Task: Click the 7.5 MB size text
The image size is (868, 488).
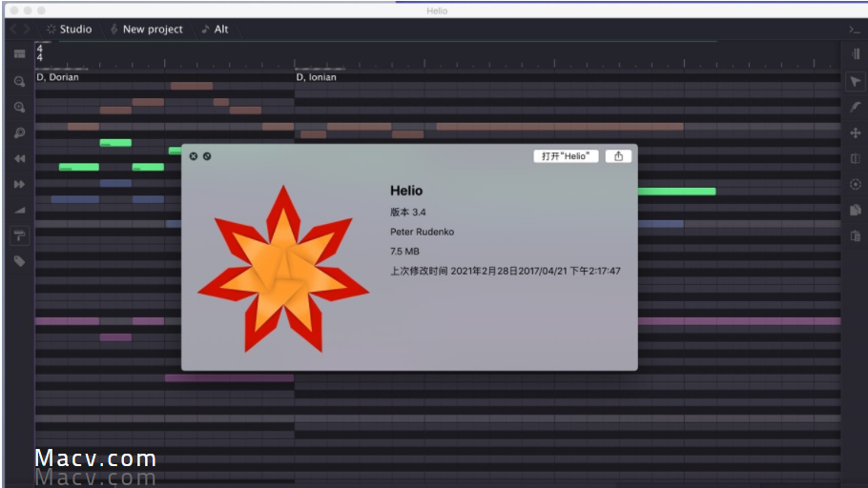Action: click(404, 252)
